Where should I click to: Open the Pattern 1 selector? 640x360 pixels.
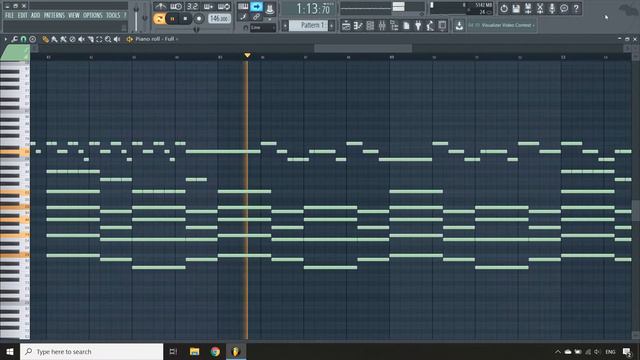(308, 25)
